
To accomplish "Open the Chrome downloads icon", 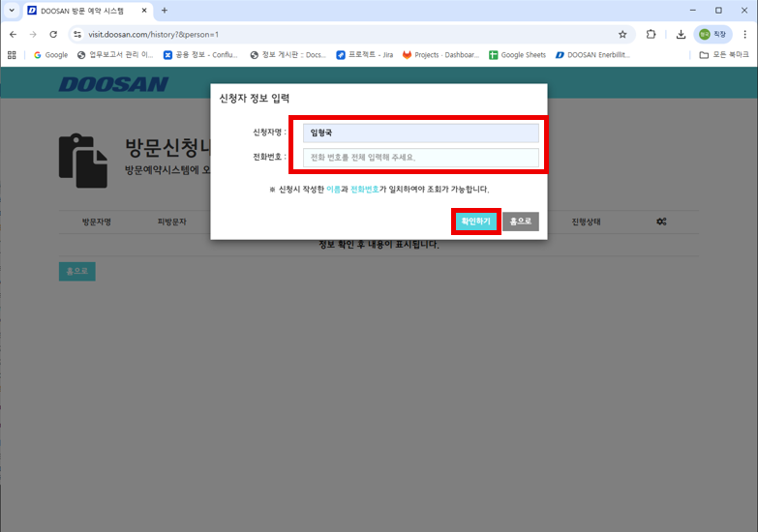I will [x=682, y=34].
